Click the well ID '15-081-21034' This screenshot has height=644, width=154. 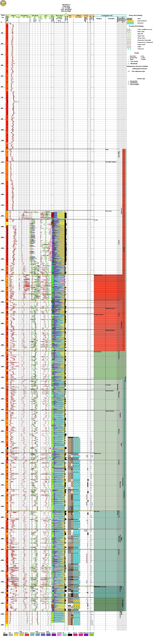tap(66, 6)
